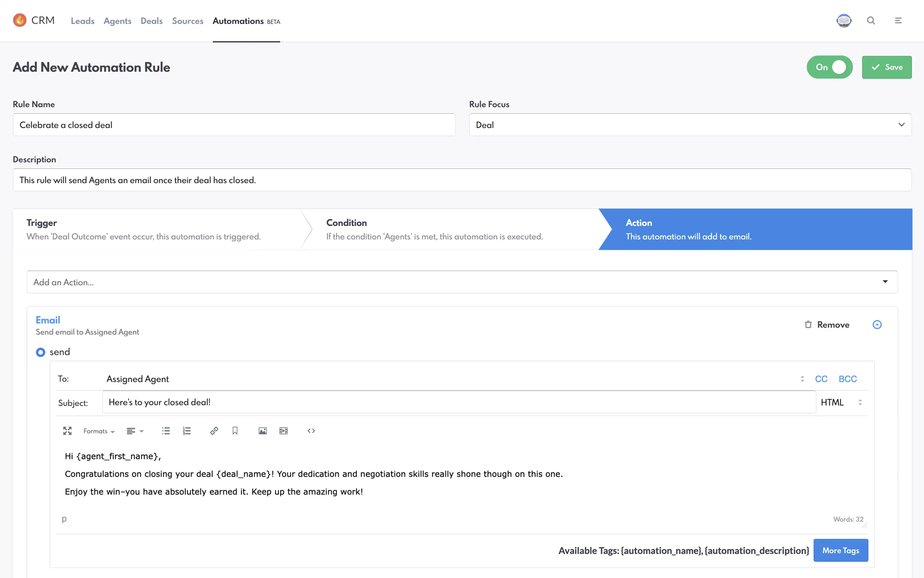Insert a numbered list
The width and height of the screenshot is (924, 578).
(x=187, y=431)
